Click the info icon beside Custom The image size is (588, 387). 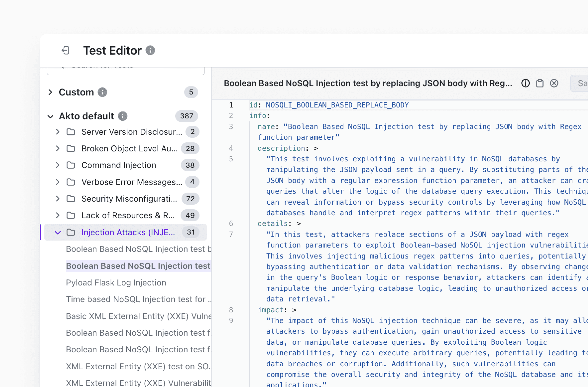102,92
